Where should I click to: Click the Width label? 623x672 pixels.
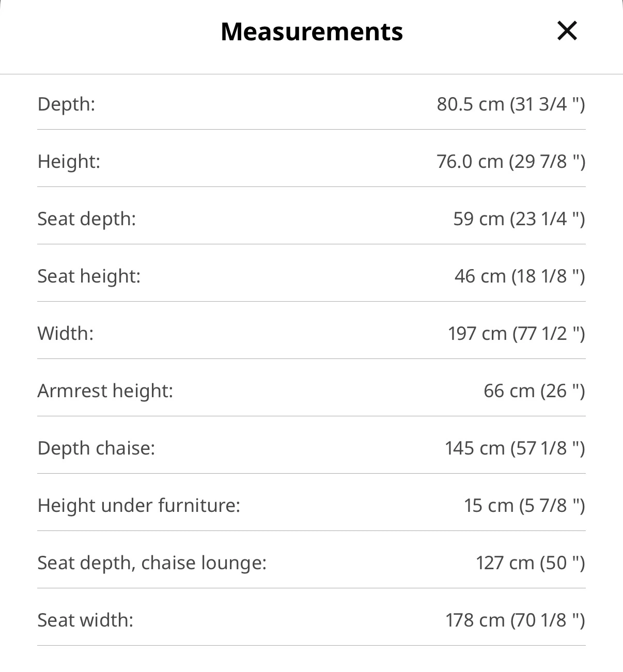(66, 334)
